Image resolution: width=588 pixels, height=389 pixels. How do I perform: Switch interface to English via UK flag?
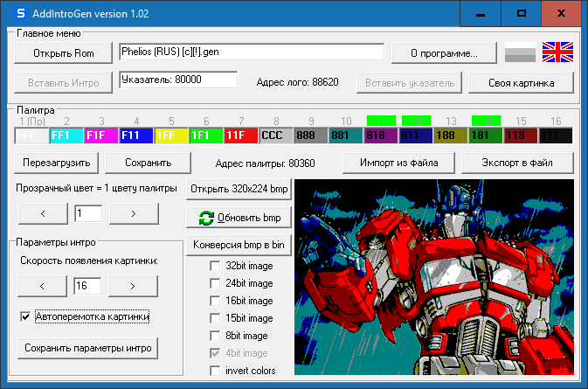click(x=557, y=52)
